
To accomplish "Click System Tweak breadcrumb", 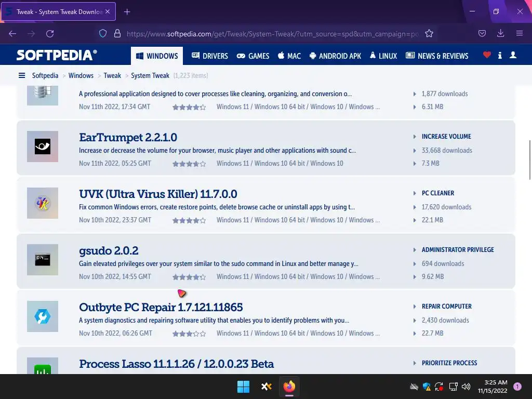I will 150,75.
